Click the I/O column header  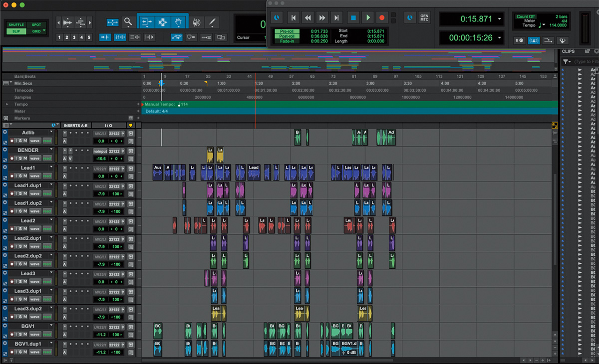coord(108,125)
